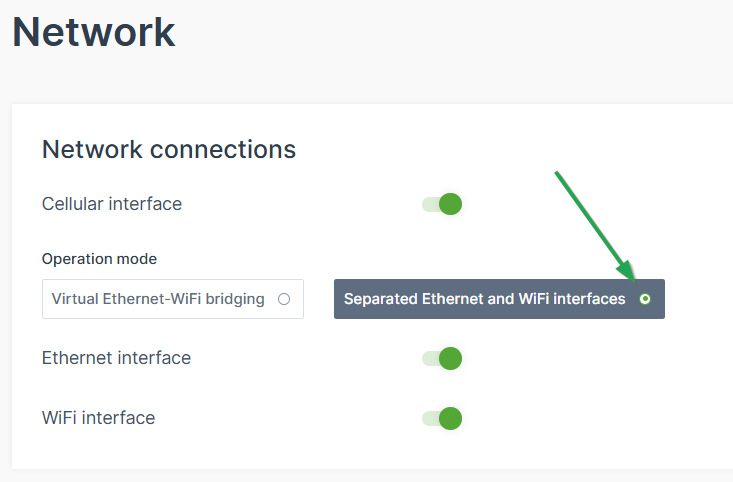This screenshot has height=482, width=733.
Task: Toggle the Cellular interface switch
Action: [x=442, y=204]
